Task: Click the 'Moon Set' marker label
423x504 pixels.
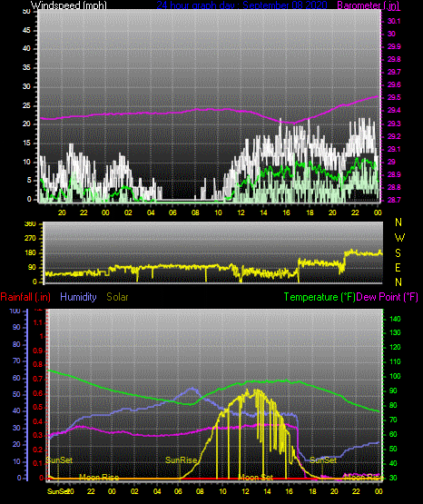Action: point(256,478)
